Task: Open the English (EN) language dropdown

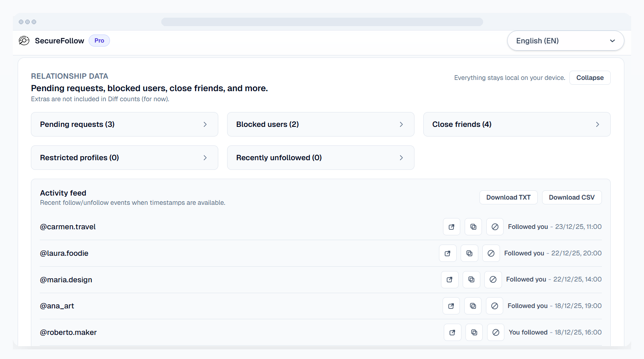Action: click(565, 41)
